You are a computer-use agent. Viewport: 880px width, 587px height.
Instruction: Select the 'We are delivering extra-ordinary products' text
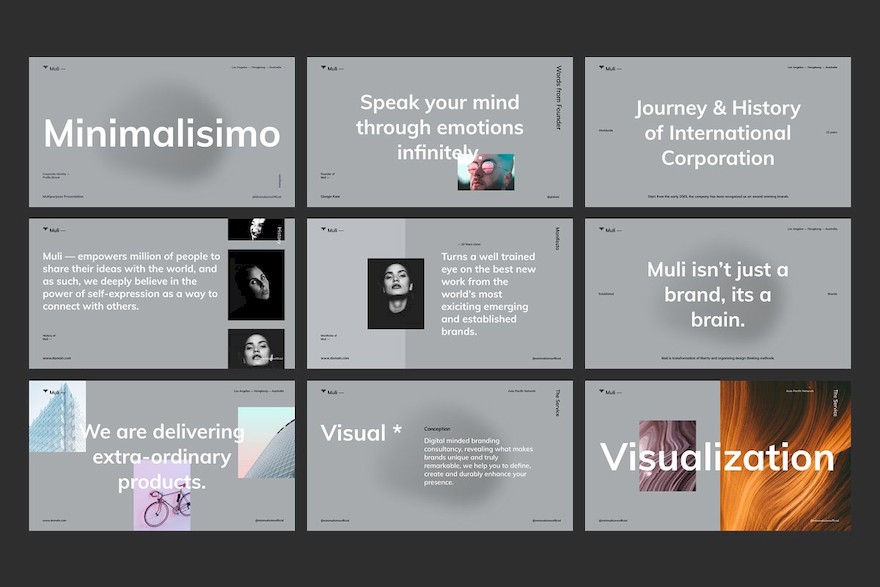click(162, 457)
